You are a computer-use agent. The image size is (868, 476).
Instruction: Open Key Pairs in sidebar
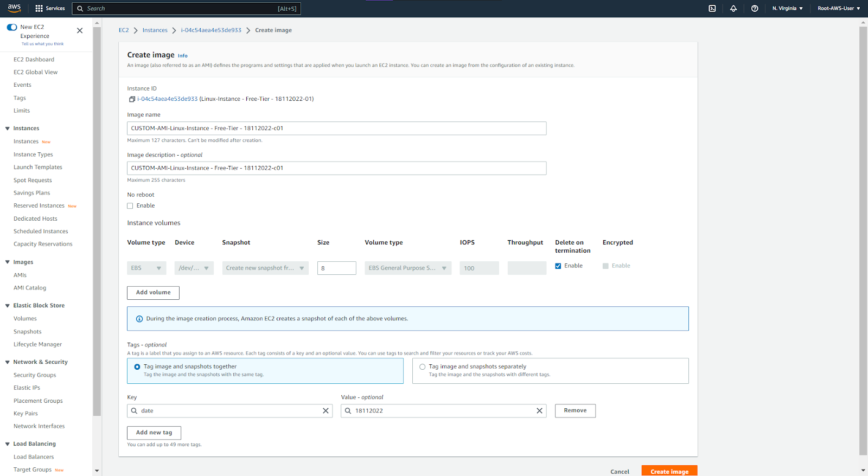point(25,414)
